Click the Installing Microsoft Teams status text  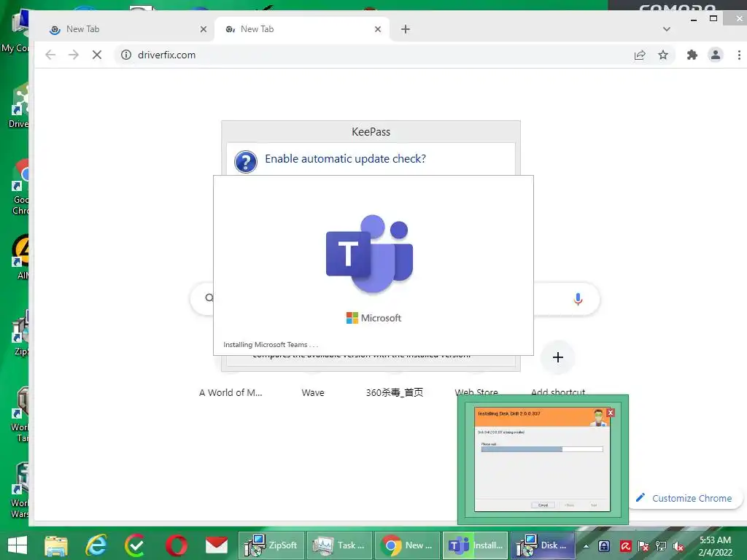click(x=270, y=345)
